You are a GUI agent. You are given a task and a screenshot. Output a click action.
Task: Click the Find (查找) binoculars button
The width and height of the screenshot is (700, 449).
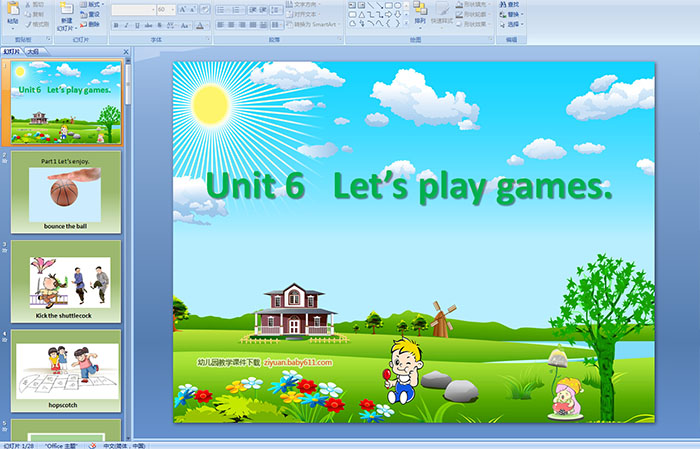coord(510,4)
